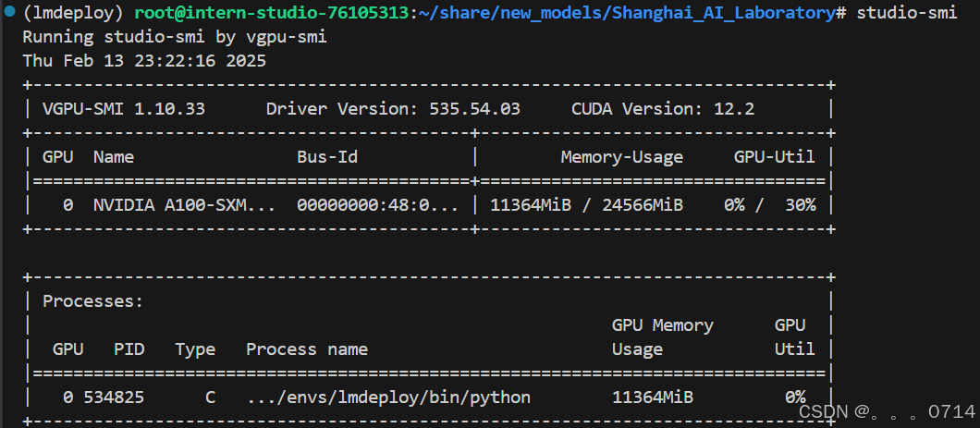Click the .../envs/lmdeploy/bin/python process name
This screenshot has height=428, width=980.
coord(388,397)
